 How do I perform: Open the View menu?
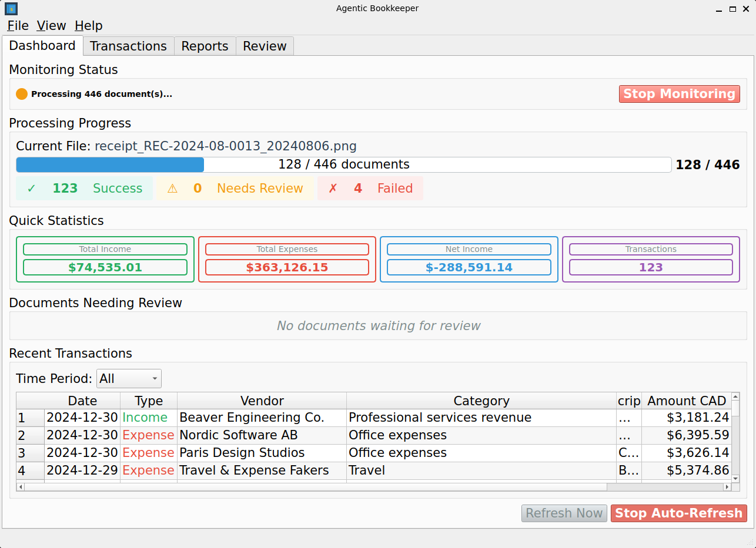51,25
